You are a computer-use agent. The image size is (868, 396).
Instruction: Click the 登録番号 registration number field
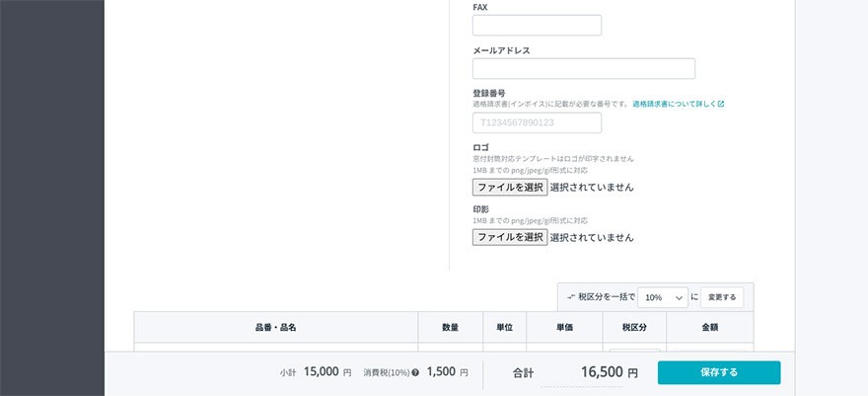pos(537,122)
